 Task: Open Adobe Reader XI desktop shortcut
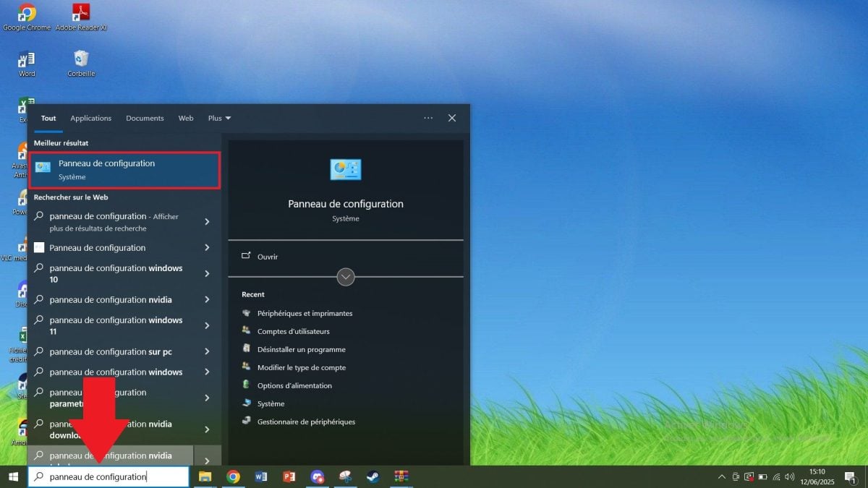[81, 16]
